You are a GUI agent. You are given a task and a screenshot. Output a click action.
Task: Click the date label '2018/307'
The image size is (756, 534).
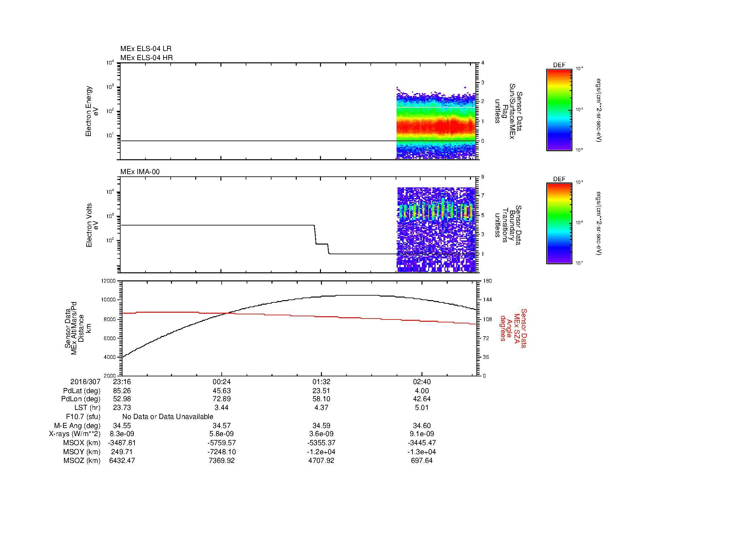coord(85,382)
